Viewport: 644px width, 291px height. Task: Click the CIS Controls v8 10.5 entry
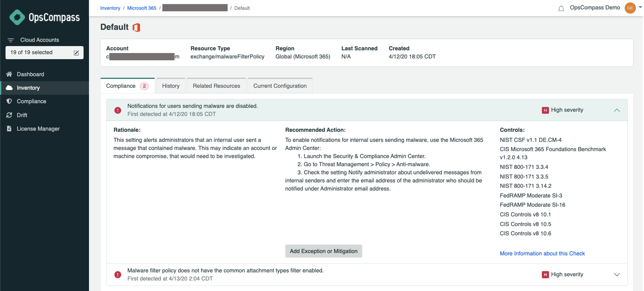point(525,224)
